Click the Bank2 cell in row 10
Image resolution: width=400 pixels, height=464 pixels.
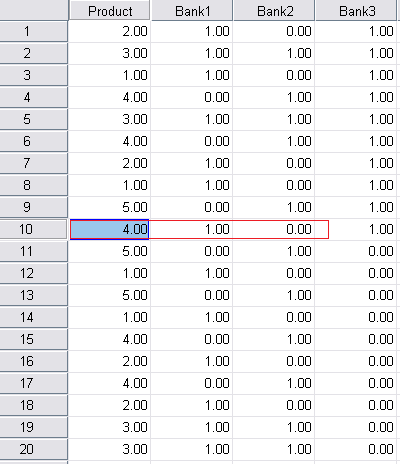pos(274,229)
